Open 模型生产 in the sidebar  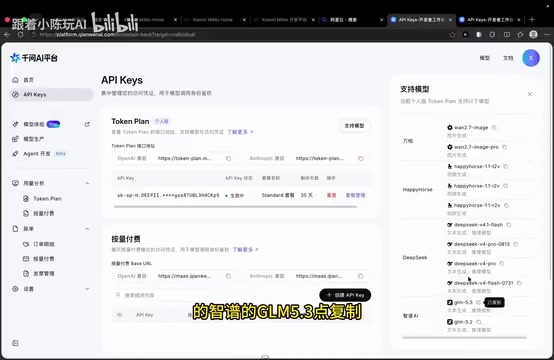pos(34,139)
